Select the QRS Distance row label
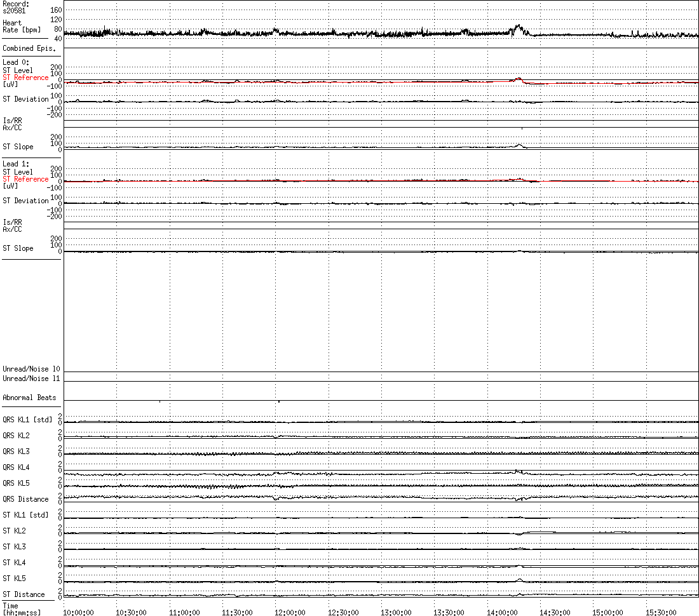The height and width of the screenshot is (616, 699). (x=25, y=499)
